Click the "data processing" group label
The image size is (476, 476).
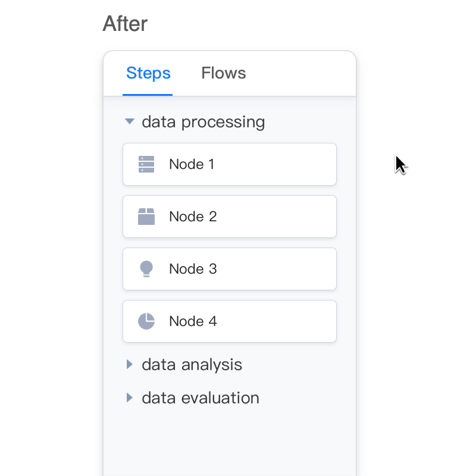203,122
